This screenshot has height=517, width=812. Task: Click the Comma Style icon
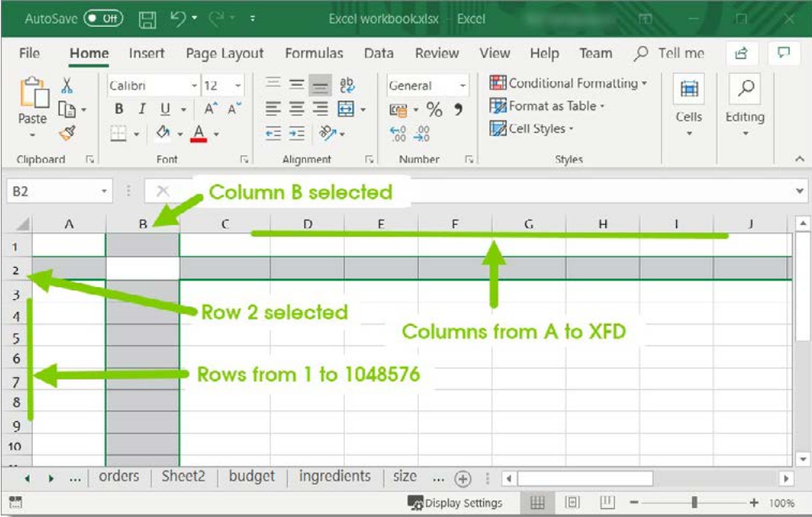[458, 109]
